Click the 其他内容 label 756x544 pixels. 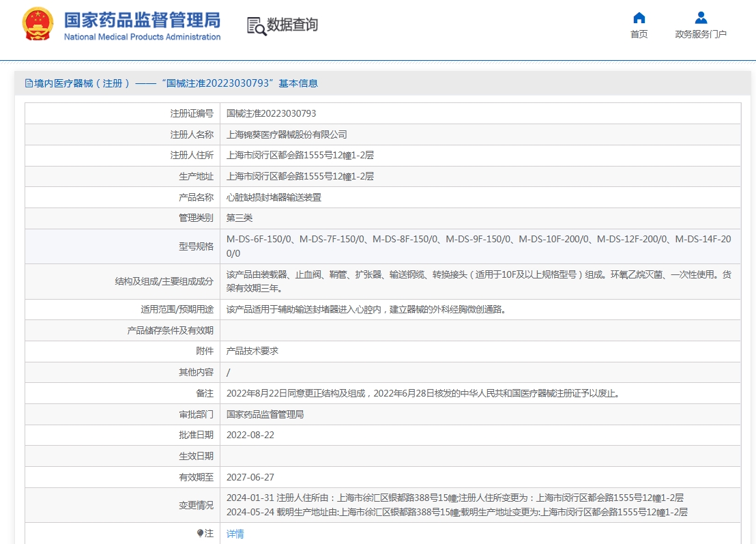coord(197,372)
